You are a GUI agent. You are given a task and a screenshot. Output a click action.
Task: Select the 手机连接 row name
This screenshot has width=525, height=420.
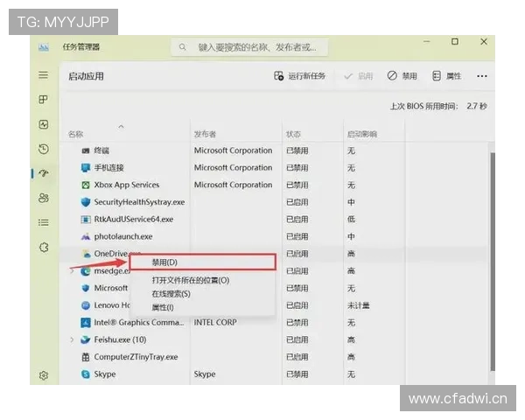click(108, 167)
